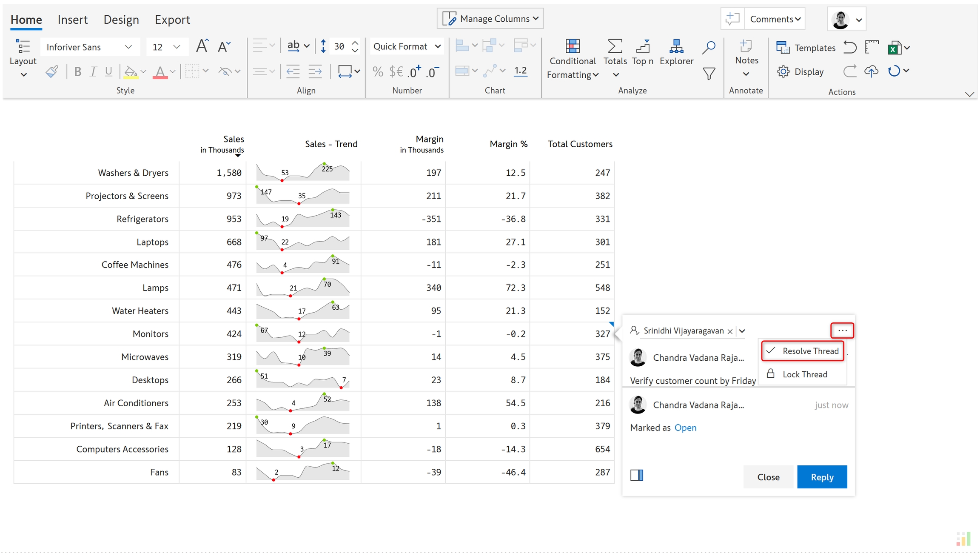
Task: Click the search magnifier icon
Action: click(x=709, y=47)
